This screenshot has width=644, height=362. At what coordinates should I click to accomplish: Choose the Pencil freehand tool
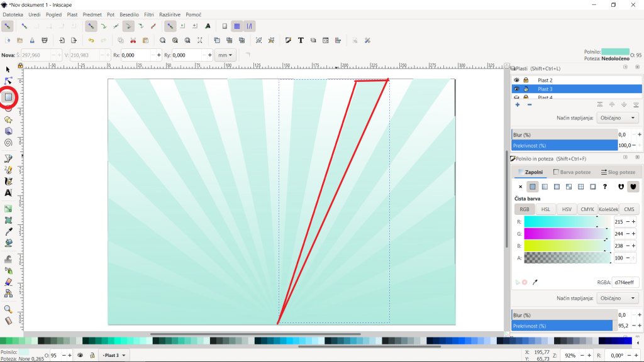(x=8, y=170)
